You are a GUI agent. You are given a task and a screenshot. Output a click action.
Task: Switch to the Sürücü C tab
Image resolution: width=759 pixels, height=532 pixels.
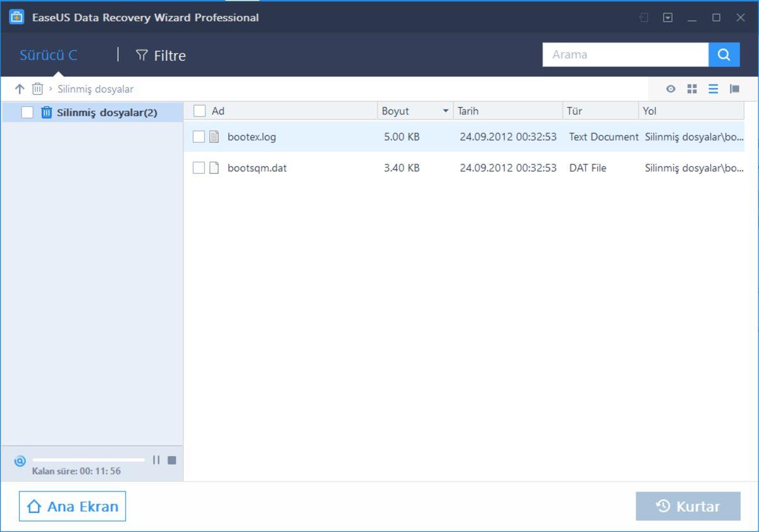48,55
